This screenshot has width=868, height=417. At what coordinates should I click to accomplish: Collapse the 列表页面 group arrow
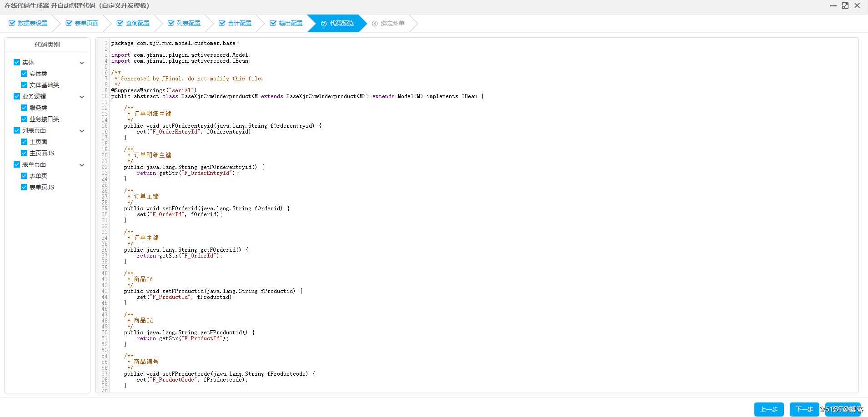pyautogui.click(x=82, y=131)
